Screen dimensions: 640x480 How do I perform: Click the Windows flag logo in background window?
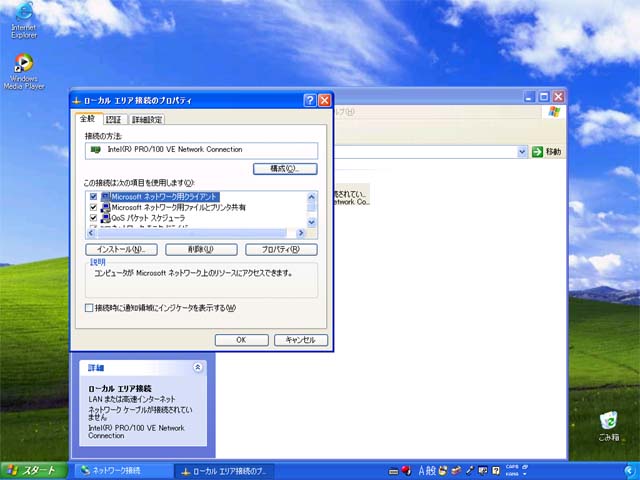(554, 112)
